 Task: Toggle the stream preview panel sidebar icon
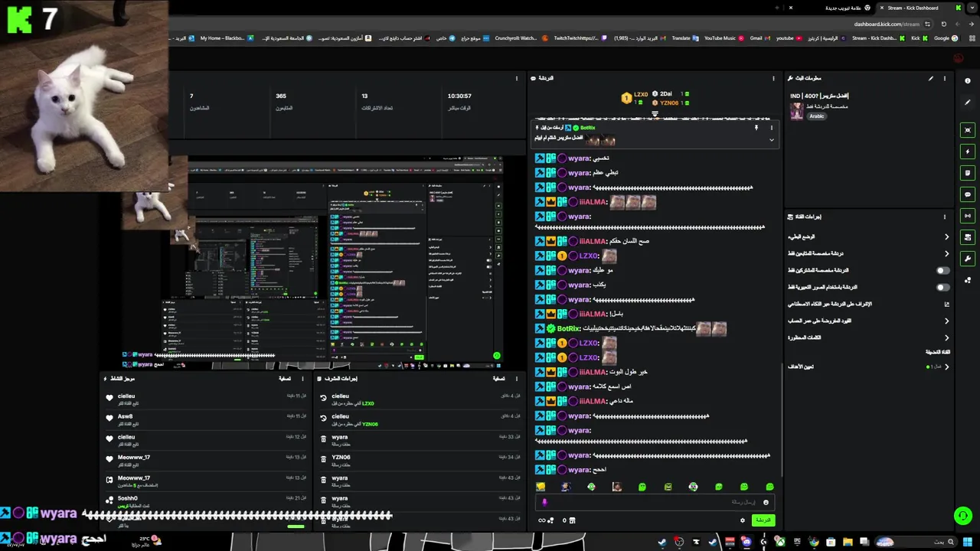(x=968, y=131)
